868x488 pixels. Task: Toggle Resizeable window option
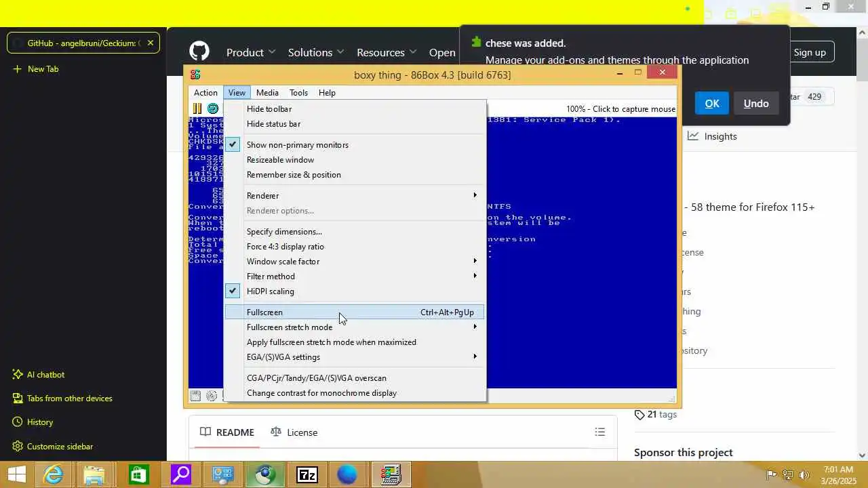click(355, 159)
